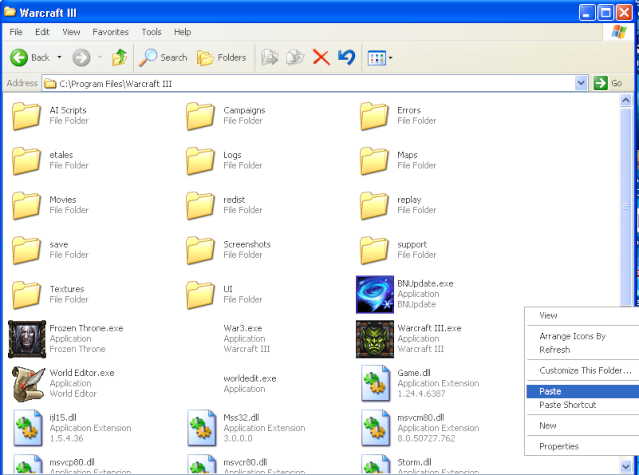639x475 pixels.
Task: Expand the Address bar dropdown
Action: tap(581, 83)
